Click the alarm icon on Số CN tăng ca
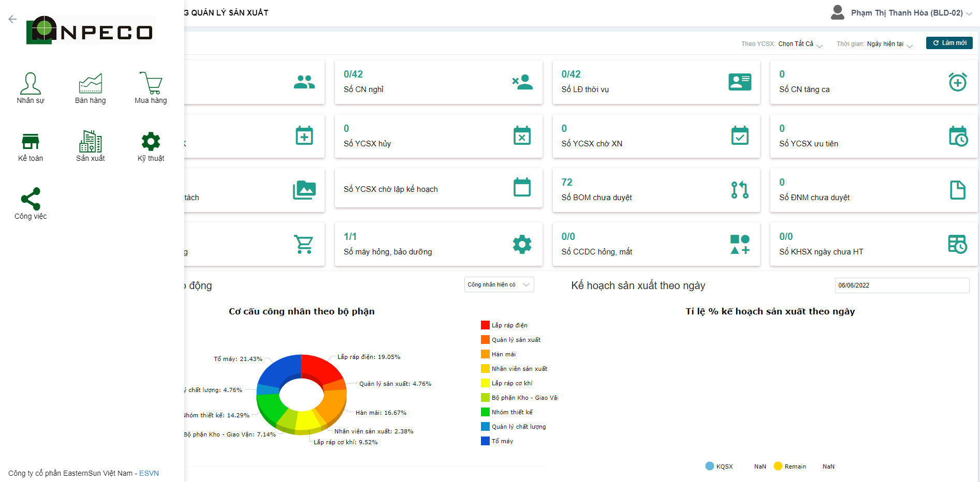 point(957,82)
